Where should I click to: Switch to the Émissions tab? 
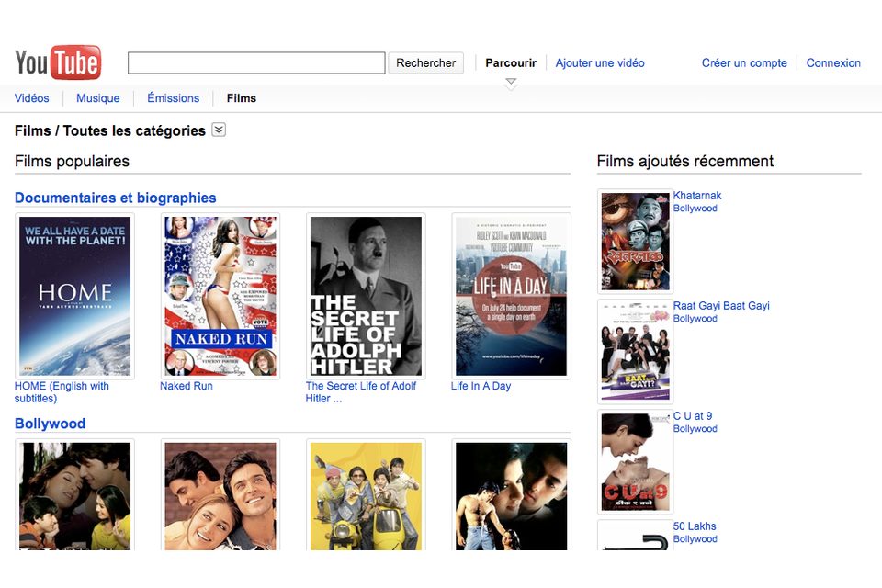(x=174, y=98)
